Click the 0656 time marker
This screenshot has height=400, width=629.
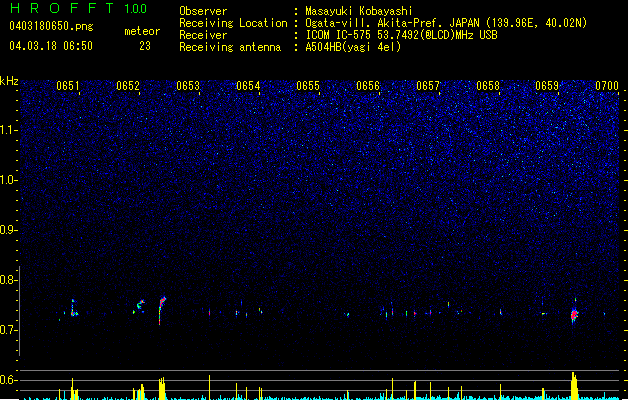(368, 86)
